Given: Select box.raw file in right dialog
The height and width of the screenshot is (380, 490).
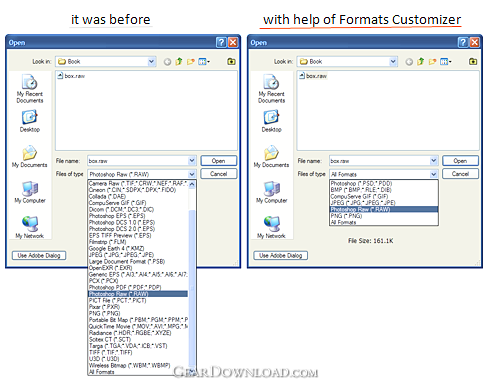Looking at the screenshot, I should (x=313, y=76).
